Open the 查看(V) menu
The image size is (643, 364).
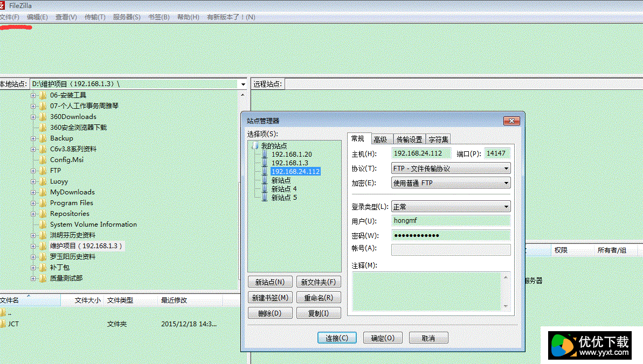tap(66, 17)
